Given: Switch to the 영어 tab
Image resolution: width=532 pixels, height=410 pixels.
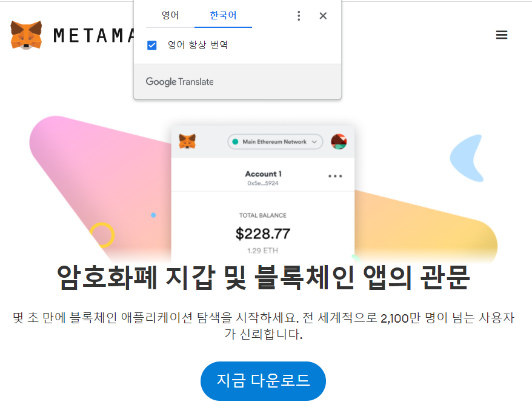Looking at the screenshot, I should coord(170,15).
